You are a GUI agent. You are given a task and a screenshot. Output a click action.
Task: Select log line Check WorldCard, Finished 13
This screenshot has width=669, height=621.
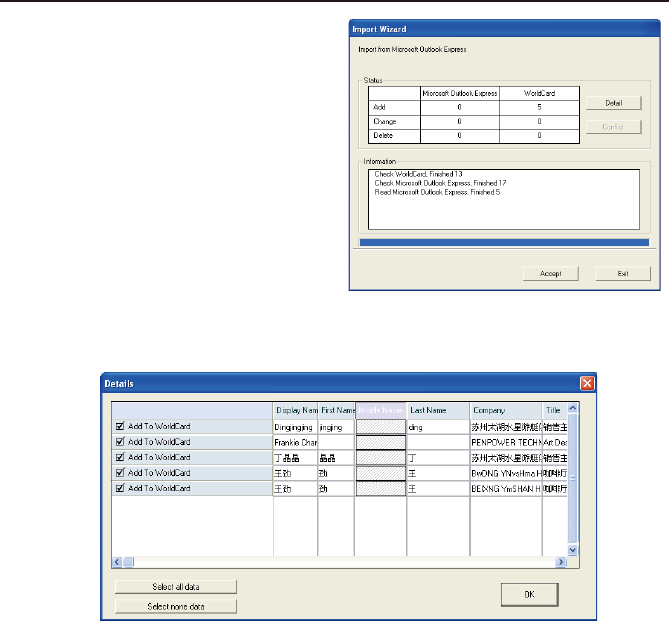tap(418, 174)
